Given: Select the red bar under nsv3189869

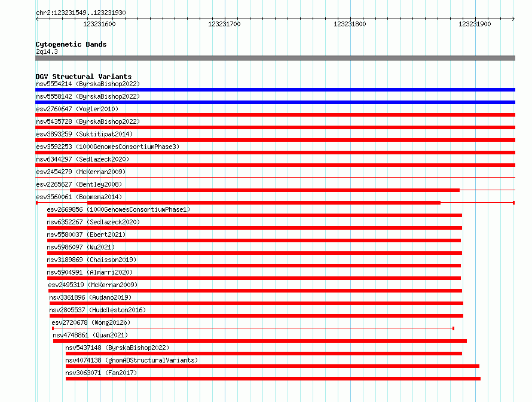Looking at the screenshot, I should coord(254,266).
